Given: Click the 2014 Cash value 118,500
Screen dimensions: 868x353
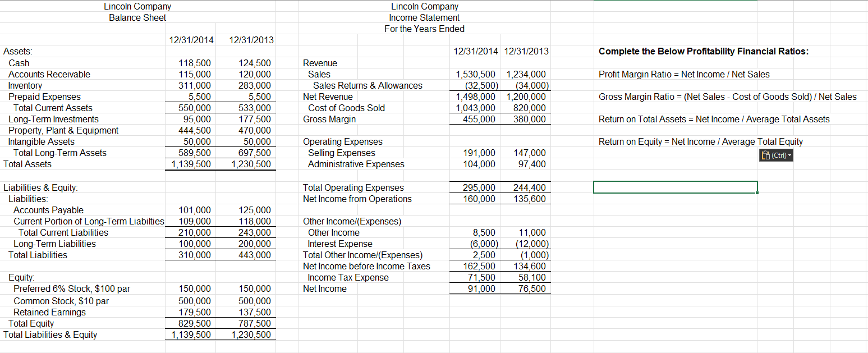Looking at the screenshot, I should click(x=194, y=63).
